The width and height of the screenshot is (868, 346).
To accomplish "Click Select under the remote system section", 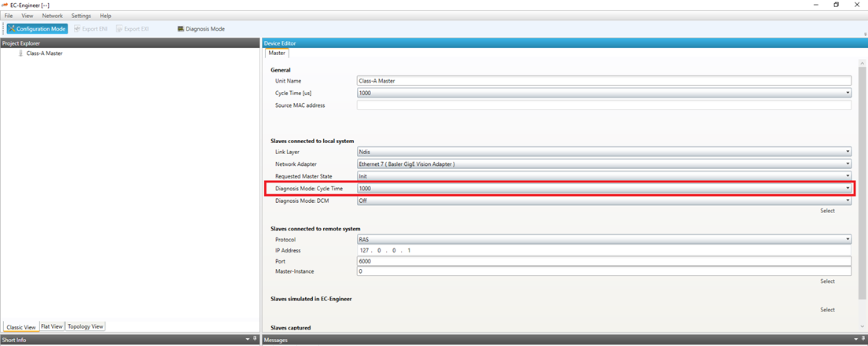I will 827,282.
